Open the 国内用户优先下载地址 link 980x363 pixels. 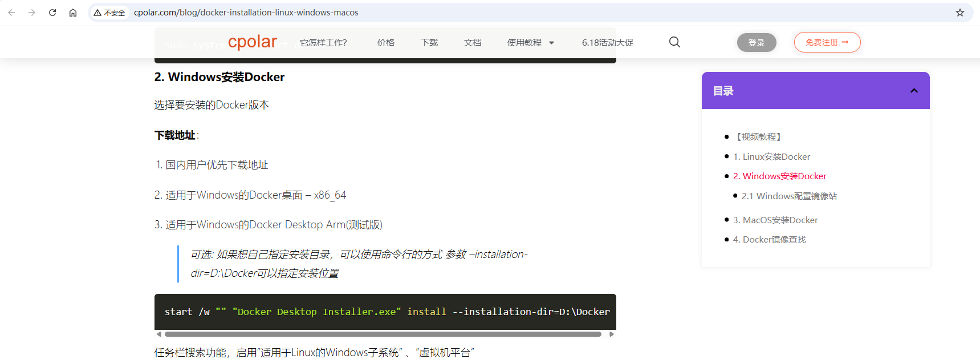[217, 165]
